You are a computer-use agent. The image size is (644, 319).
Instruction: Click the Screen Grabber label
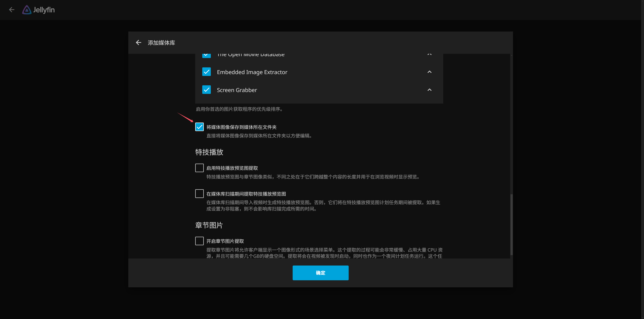point(237,90)
